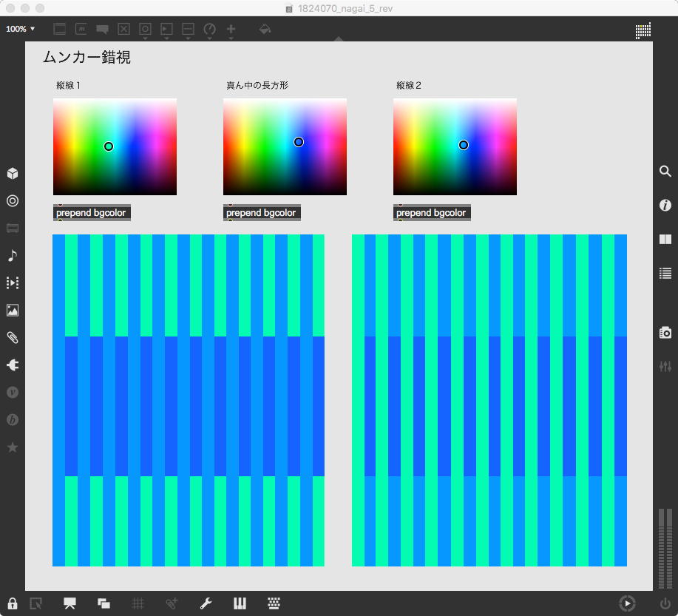Pick a color in the 縦線 1 swatch

(115, 146)
